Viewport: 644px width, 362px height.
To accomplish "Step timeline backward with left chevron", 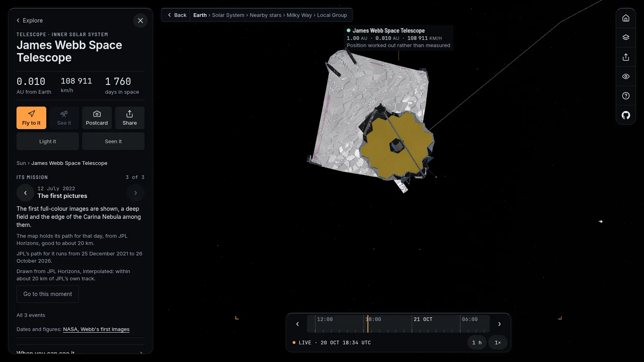I will (x=297, y=324).
